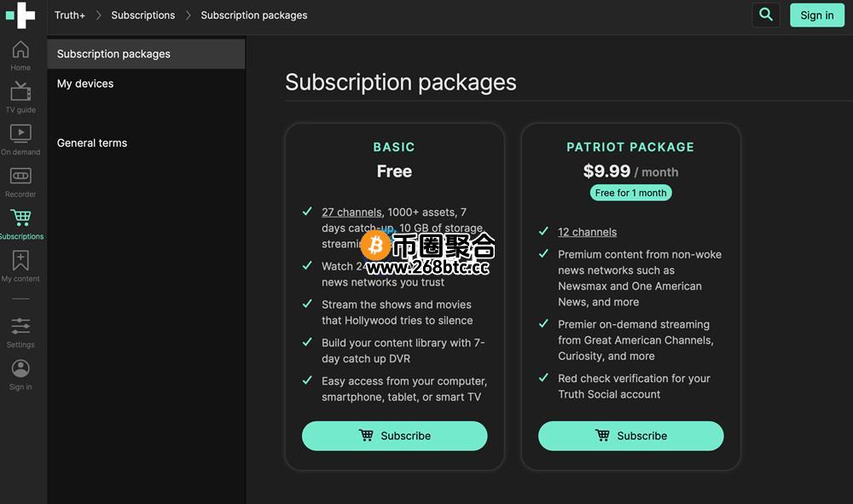
Task: Subscribe to the Basic free package
Action: (x=394, y=436)
